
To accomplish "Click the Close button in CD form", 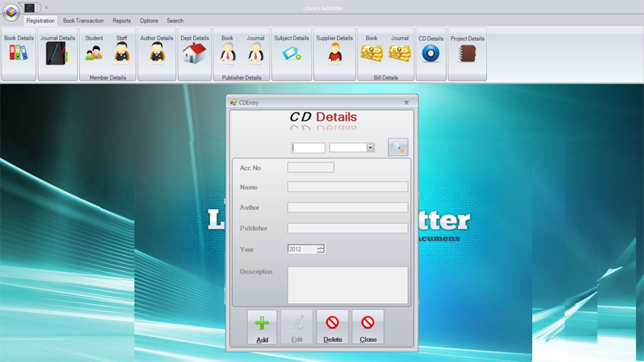I will tap(368, 327).
